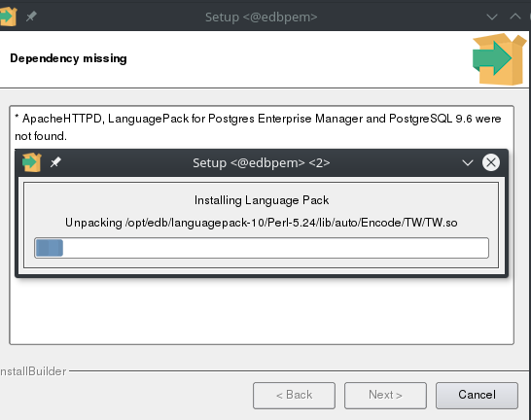Screen dimensions: 531x420
Task: Click the ApacheHTTPD not found message text
Action: click(258, 127)
